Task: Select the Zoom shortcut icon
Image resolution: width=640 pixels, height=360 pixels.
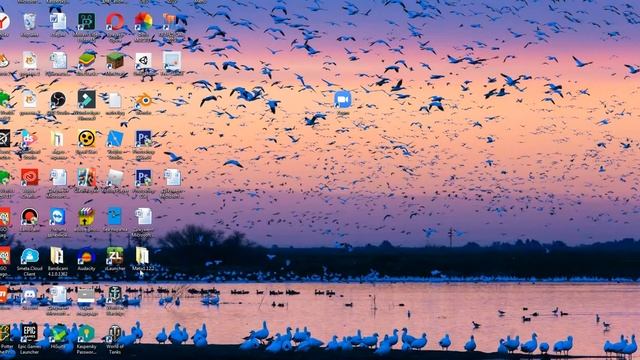Action: (x=342, y=100)
